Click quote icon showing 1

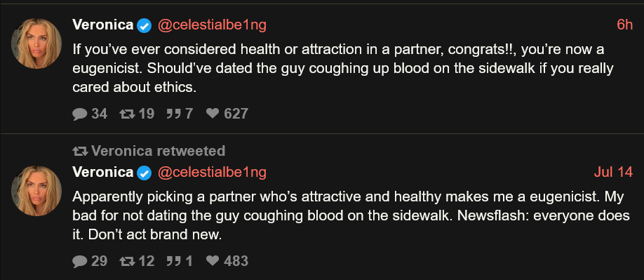174,261
